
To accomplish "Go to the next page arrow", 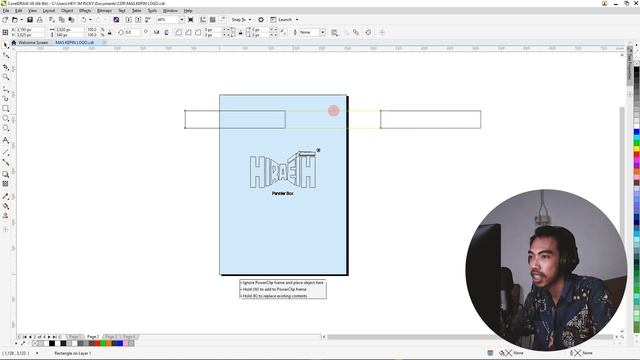I will tap(49, 337).
